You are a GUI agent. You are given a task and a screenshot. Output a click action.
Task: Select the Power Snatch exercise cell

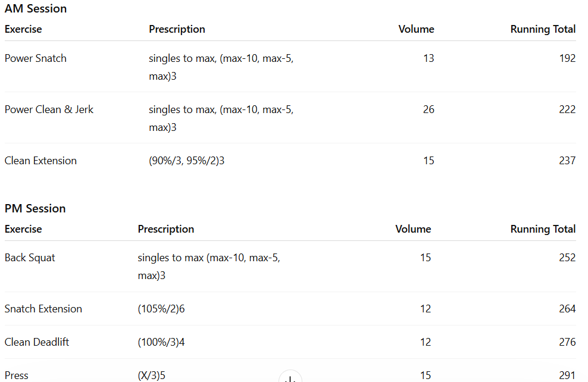coord(36,58)
